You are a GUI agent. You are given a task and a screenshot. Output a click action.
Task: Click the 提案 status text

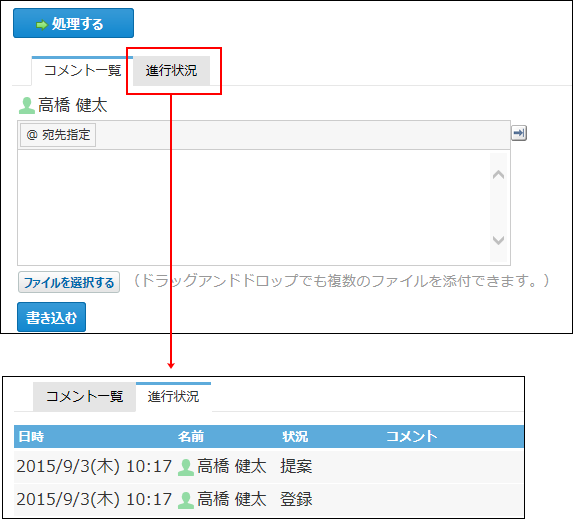coord(296,466)
